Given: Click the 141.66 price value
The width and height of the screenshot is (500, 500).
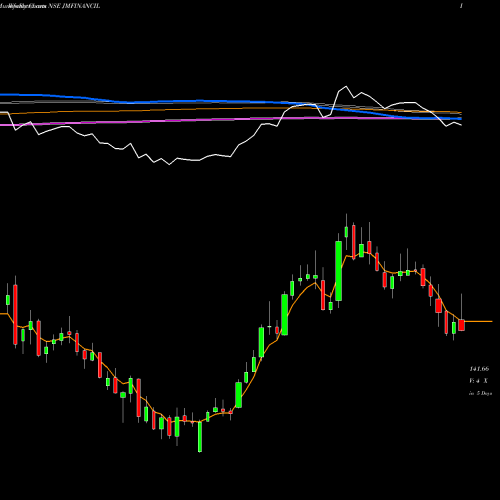Looking at the screenshot, I should tap(479, 369).
